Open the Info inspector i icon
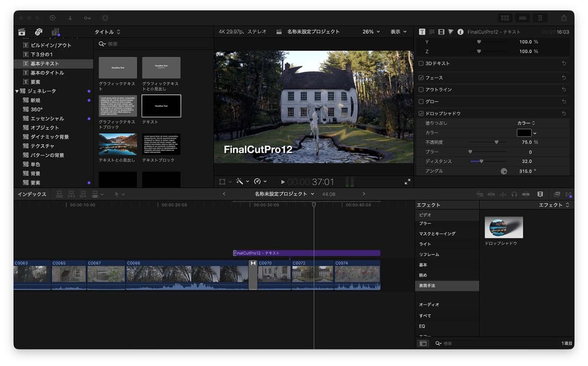This screenshot has height=366, width=588. point(461,32)
